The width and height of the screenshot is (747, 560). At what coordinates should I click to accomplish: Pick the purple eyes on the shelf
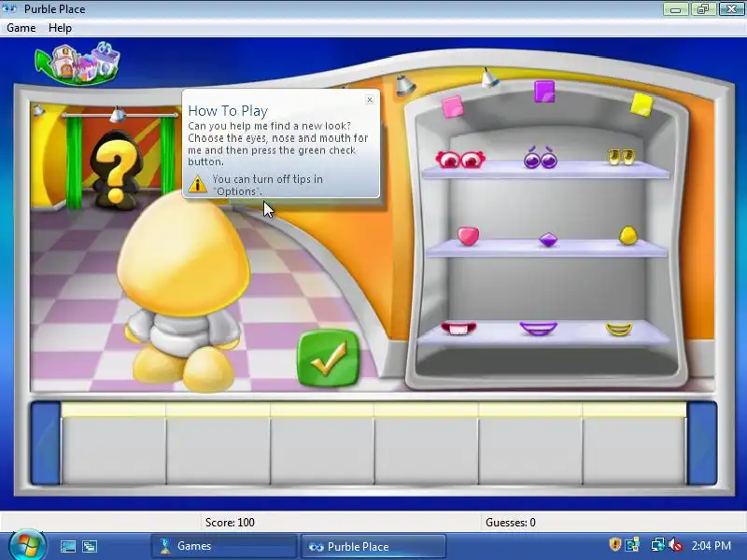541,158
